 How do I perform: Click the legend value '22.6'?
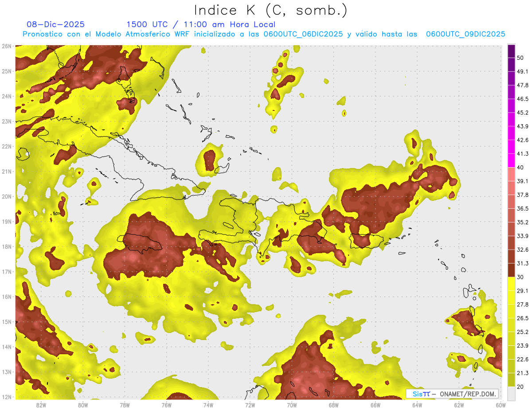523,360
